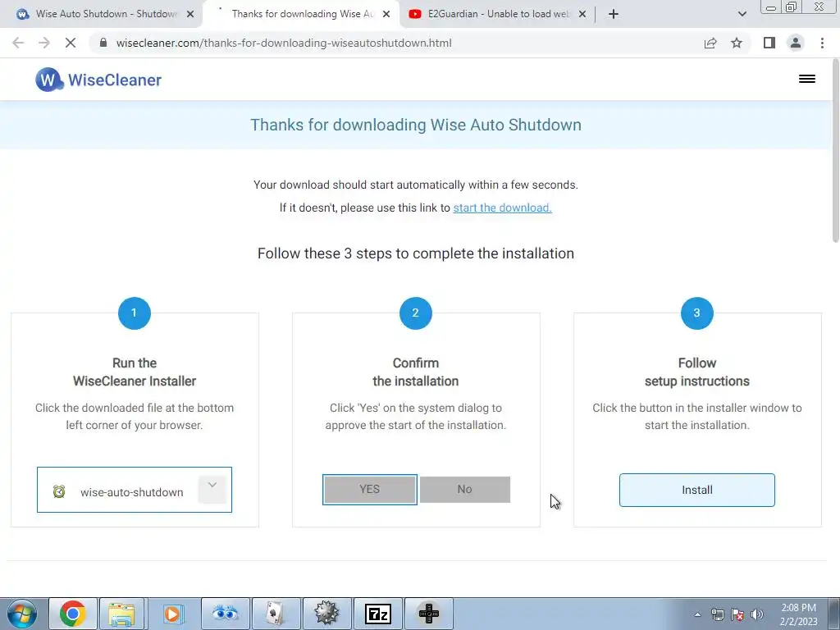
Task: Click the YES button
Action: pos(370,489)
